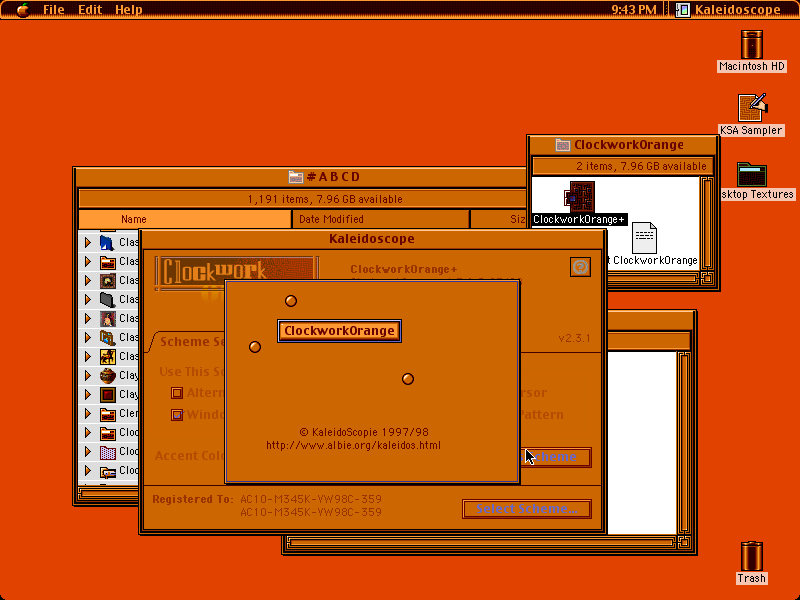The width and height of the screenshot is (800, 600).
Task: Select the yellow horse rider icon in list
Action: point(107,356)
